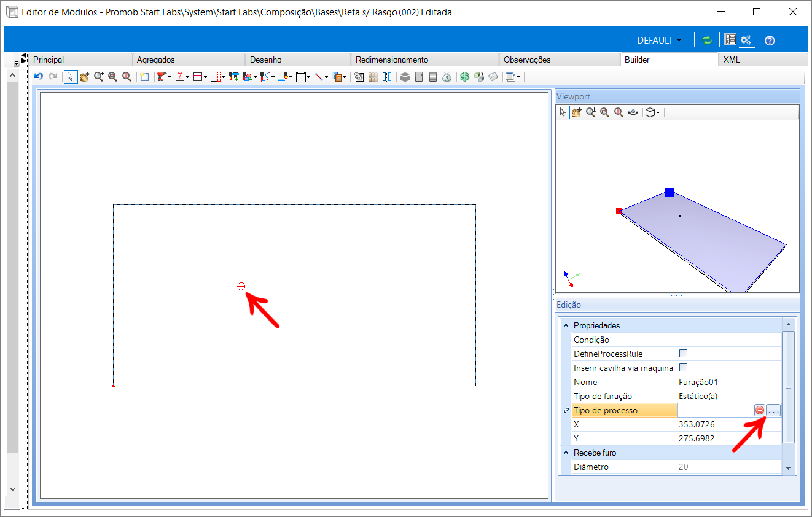Open the red line tool dropdown
812x517 pixels.
[x=326, y=77]
